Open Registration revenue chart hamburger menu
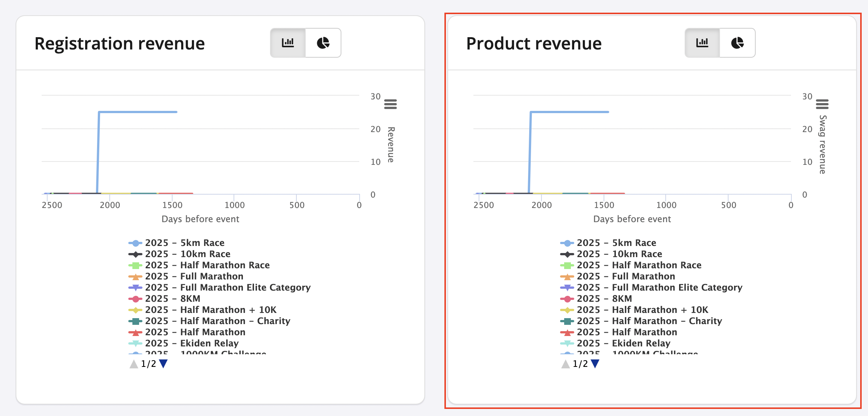 pyautogui.click(x=390, y=104)
